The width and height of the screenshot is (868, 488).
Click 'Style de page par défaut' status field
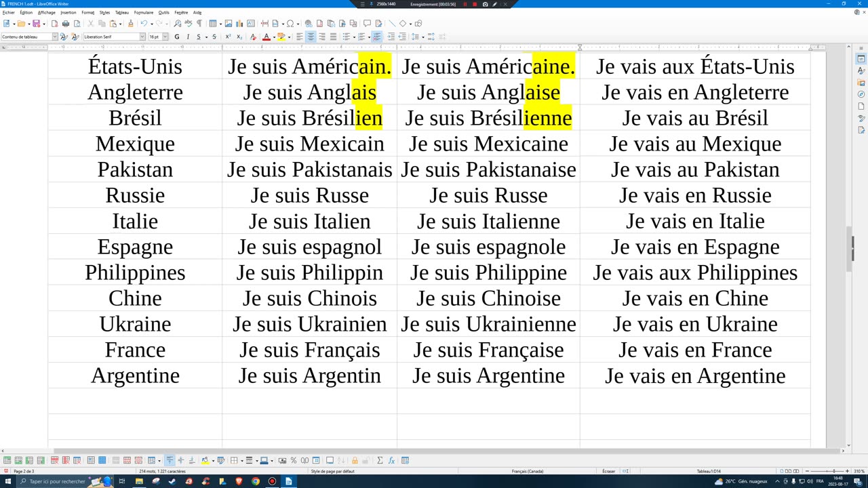point(333,471)
